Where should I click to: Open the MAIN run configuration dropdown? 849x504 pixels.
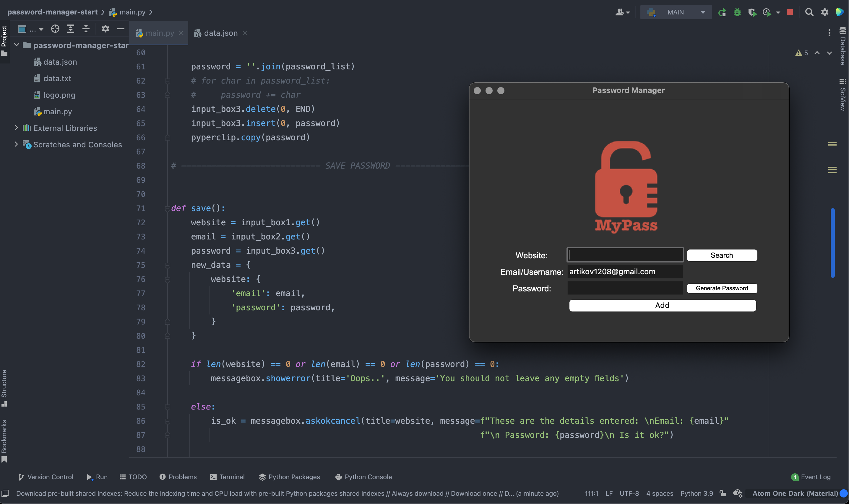[676, 12]
